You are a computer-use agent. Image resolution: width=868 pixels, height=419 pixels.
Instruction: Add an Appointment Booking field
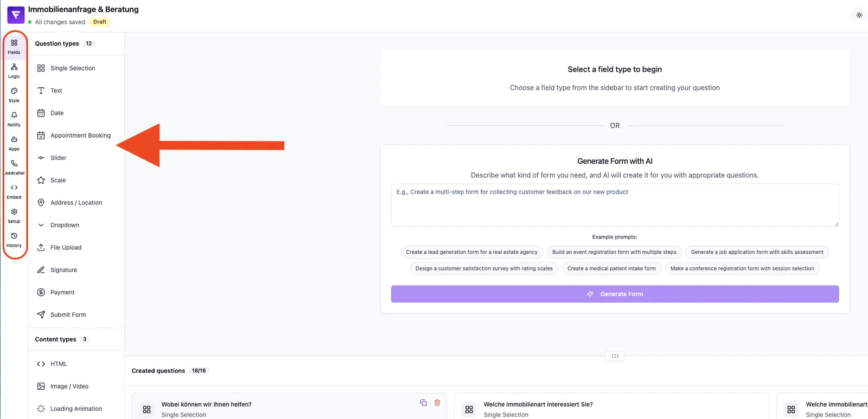click(76, 136)
